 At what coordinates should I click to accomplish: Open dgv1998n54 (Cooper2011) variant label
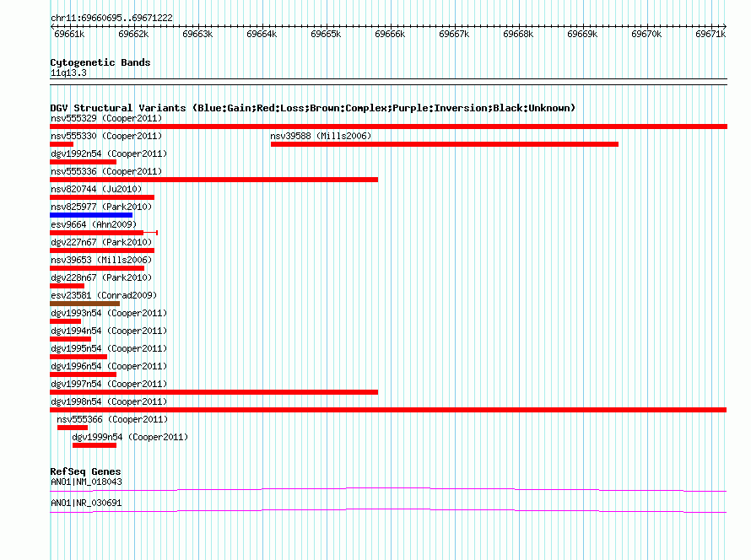point(109,401)
